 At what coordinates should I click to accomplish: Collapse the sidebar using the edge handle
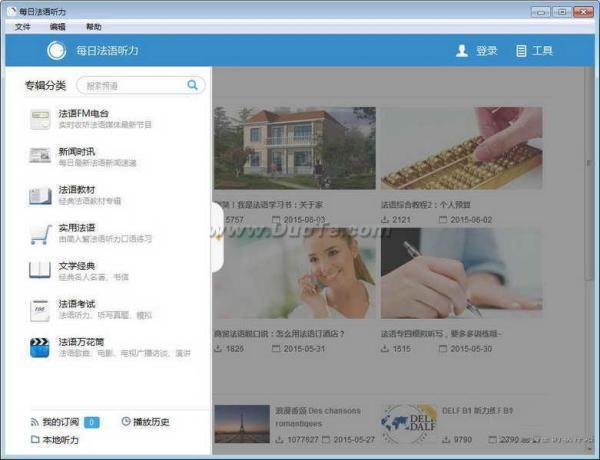click(216, 237)
